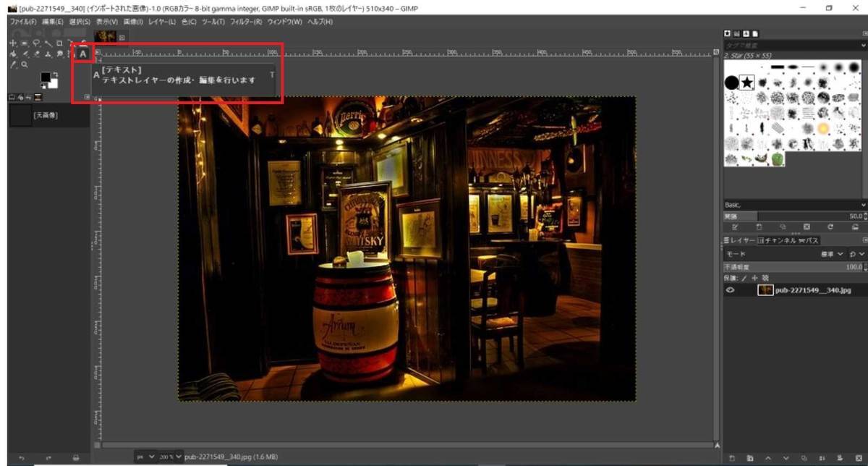
Task: Select the green pepper brush
Action: pyautogui.click(x=778, y=158)
